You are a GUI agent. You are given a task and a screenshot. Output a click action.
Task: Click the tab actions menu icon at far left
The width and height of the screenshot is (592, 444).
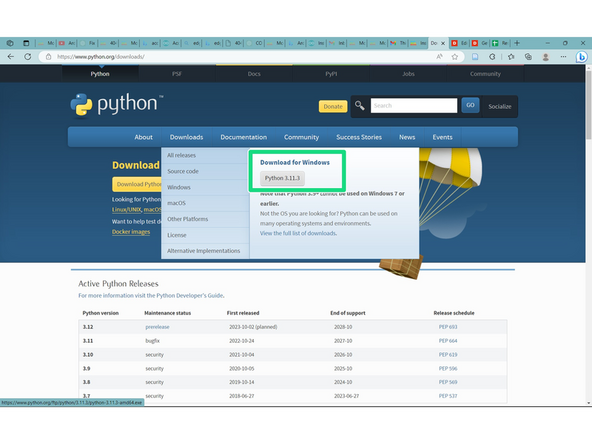coord(26,43)
